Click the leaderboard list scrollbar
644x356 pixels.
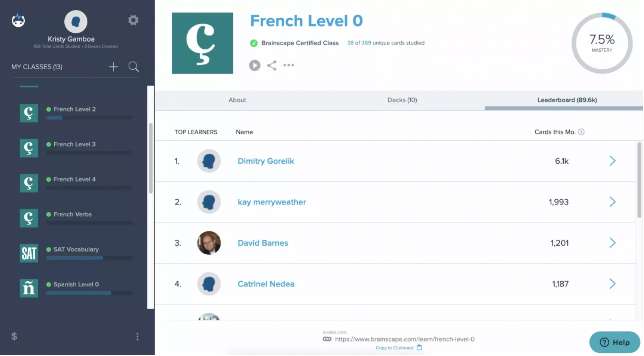(639, 180)
